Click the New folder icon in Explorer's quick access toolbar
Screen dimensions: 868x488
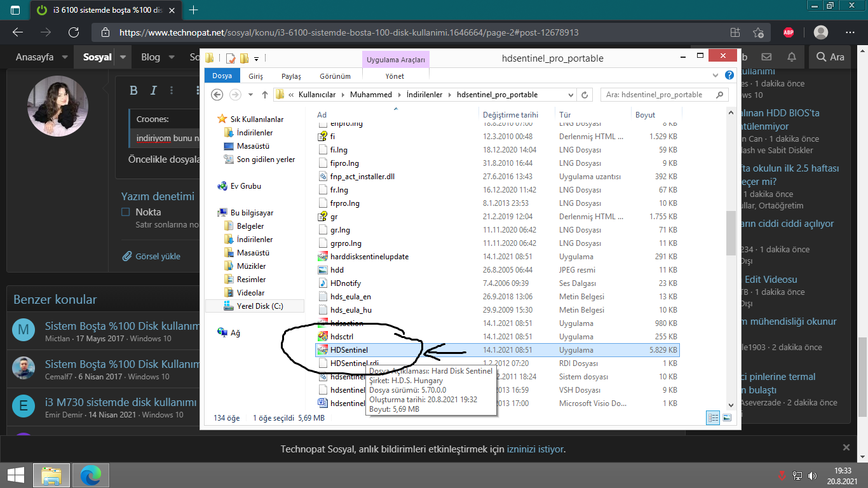(244, 58)
